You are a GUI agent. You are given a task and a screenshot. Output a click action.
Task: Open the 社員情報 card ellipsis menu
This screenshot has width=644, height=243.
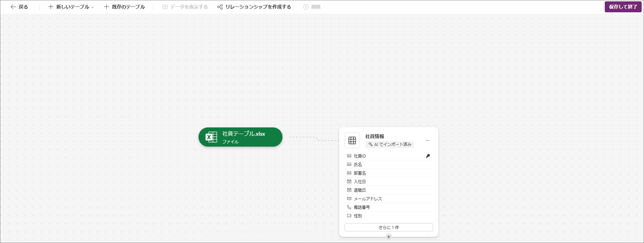click(428, 141)
